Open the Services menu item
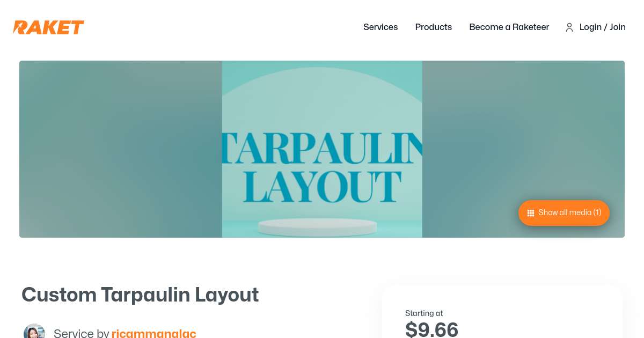The width and height of the screenshot is (644, 338). click(x=380, y=27)
